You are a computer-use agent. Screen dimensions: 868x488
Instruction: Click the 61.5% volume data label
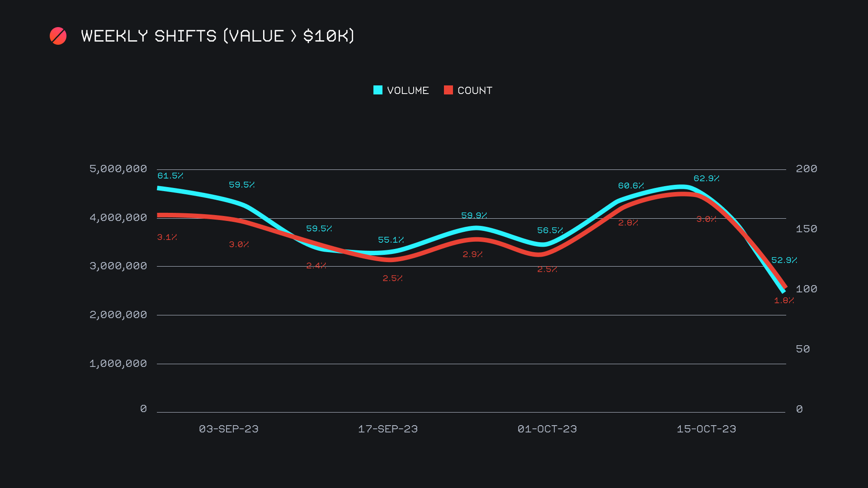point(170,176)
